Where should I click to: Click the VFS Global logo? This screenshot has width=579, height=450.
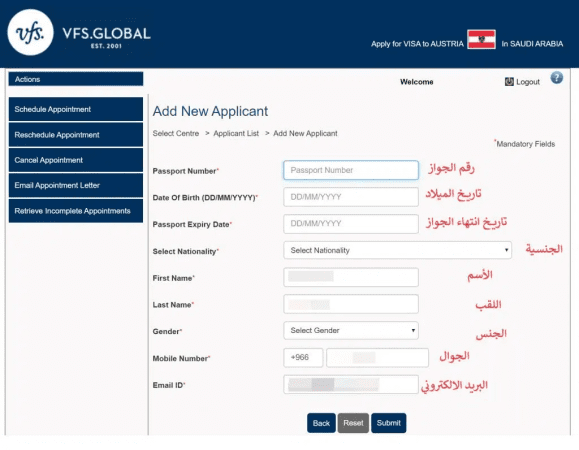pyautogui.click(x=79, y=32)
